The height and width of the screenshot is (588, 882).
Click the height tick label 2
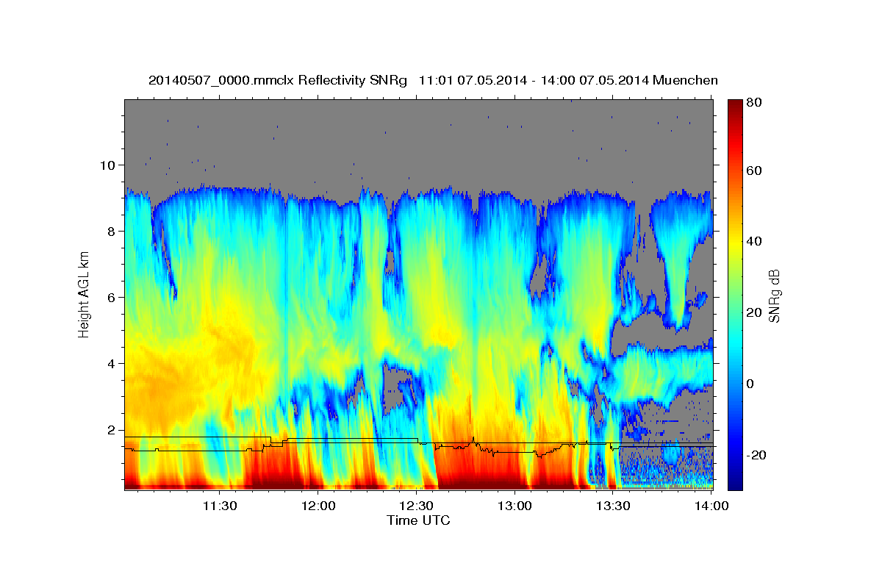click(x=112, y=430)
